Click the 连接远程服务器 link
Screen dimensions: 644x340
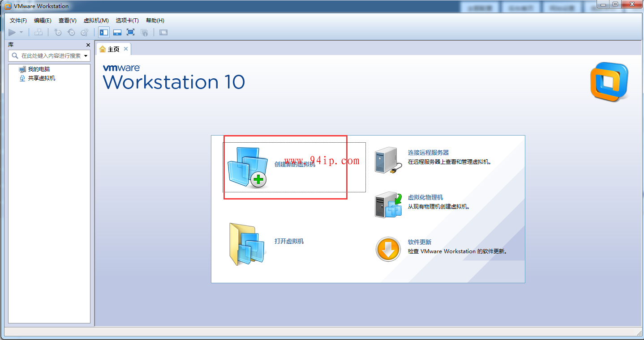(428, 153)
